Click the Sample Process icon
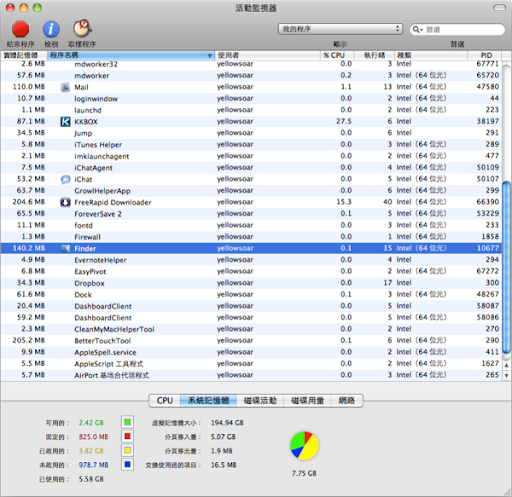Screen dimensions: 512x497 (x=82, y=28)
